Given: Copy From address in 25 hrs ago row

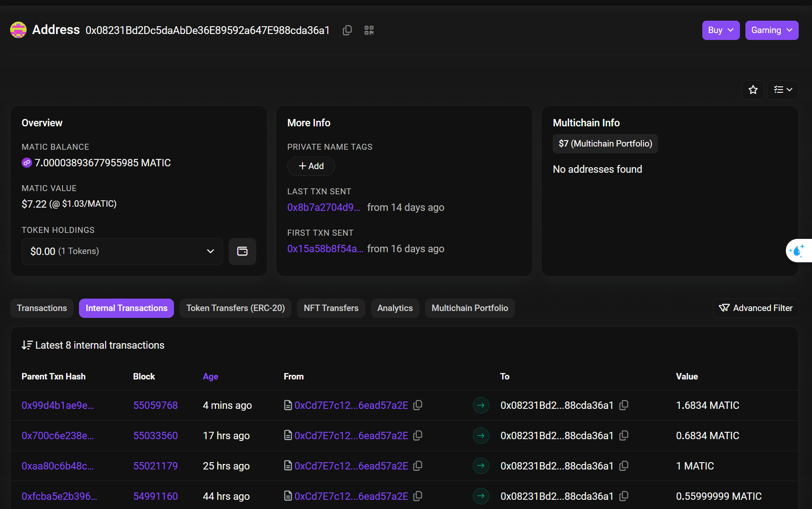Looking at the screenshot, I should click(418, 466).
